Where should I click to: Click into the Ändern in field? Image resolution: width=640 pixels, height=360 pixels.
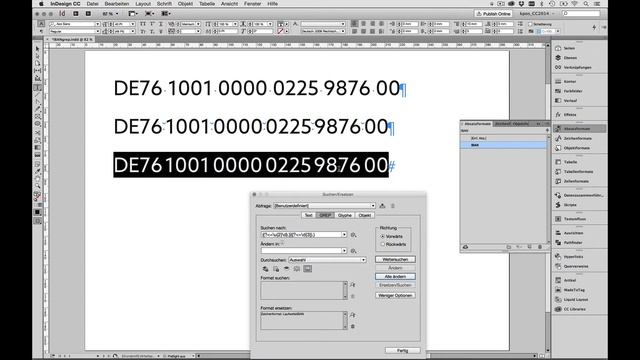coord(301,251)
